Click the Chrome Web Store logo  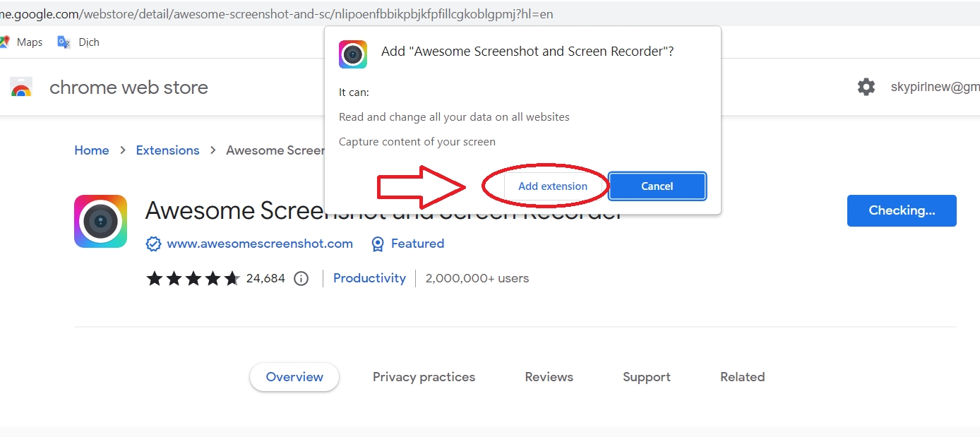(x=21, y=88)
